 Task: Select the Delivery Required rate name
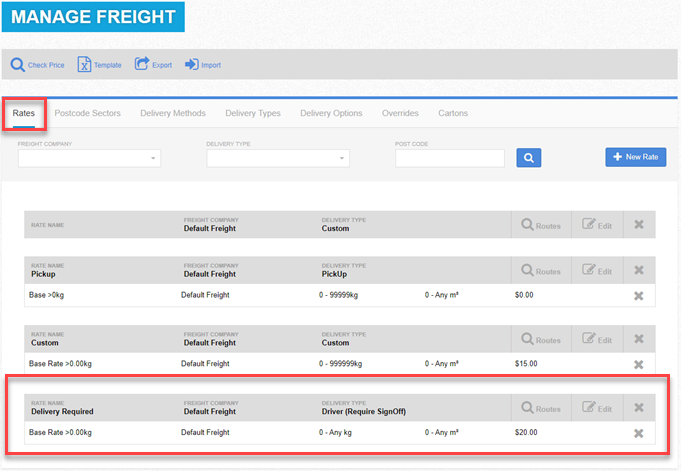pyautogui.click(x=62, y=411)
